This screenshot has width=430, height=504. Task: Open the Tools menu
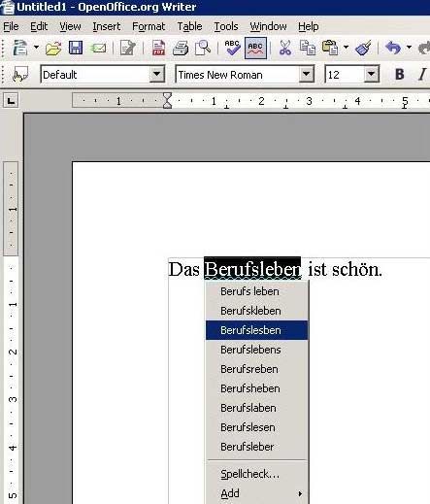point(226,26)
